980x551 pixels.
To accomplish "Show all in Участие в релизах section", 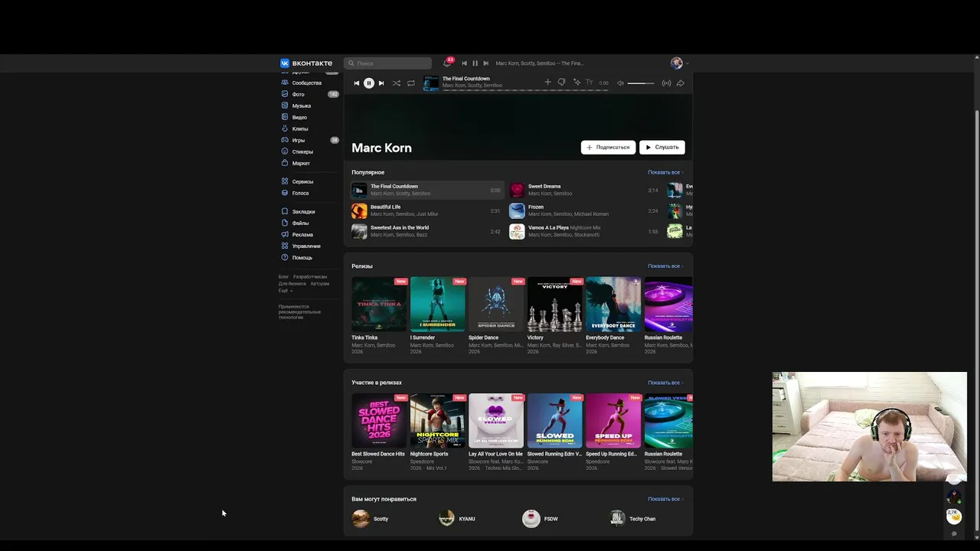I will click(665, 383).
